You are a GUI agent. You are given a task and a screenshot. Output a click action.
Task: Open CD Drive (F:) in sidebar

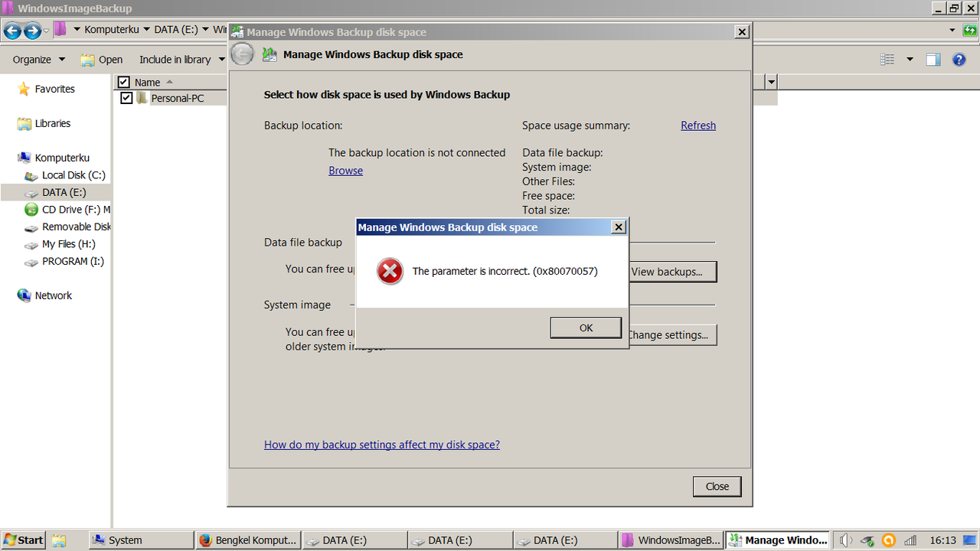coord(76,210)
